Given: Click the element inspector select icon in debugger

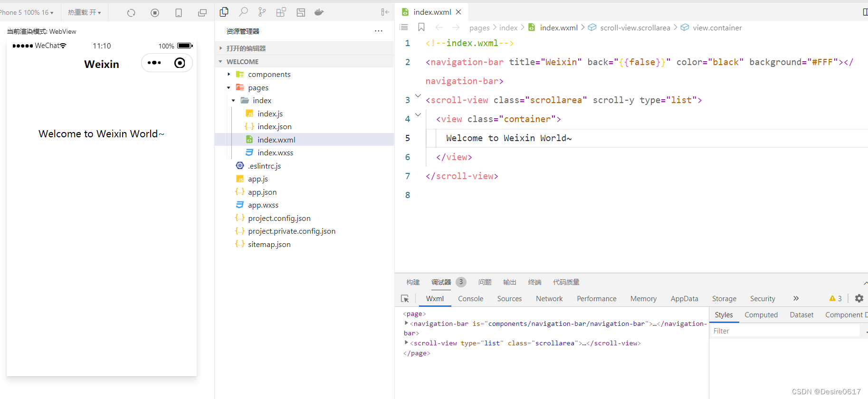Looking at the screenshot, I should click(405, 299).
